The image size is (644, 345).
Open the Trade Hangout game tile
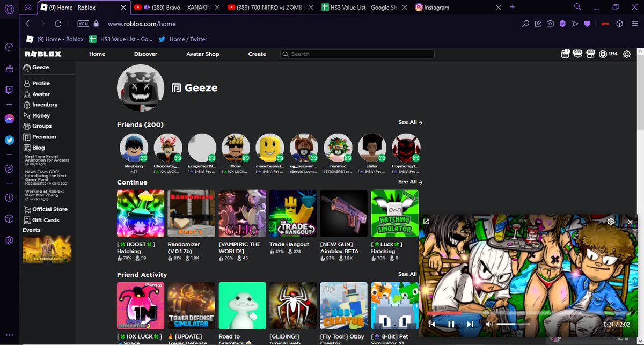click(292, 214)
